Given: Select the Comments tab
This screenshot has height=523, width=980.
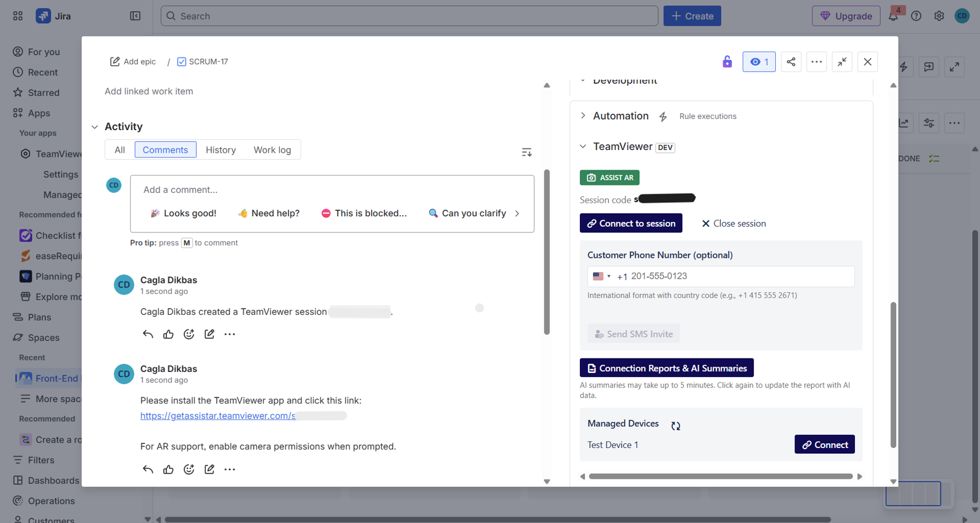Looking at the screenshot, I should (165, 150).
